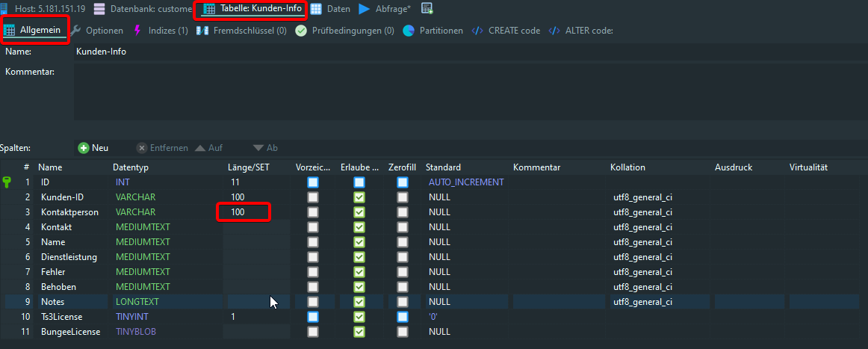Click the Datenbank stack icon
Viewport: 868px width, 349px height.
99,9
